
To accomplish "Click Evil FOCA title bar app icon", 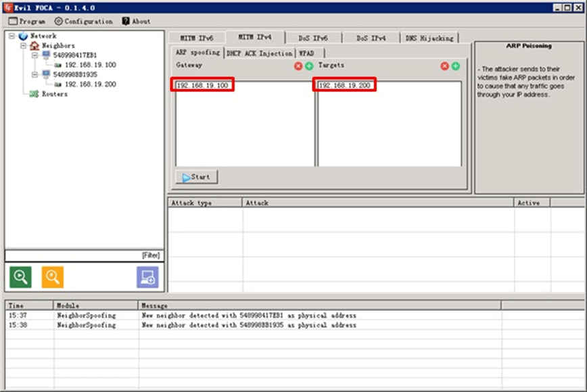I will click(8, 7).
